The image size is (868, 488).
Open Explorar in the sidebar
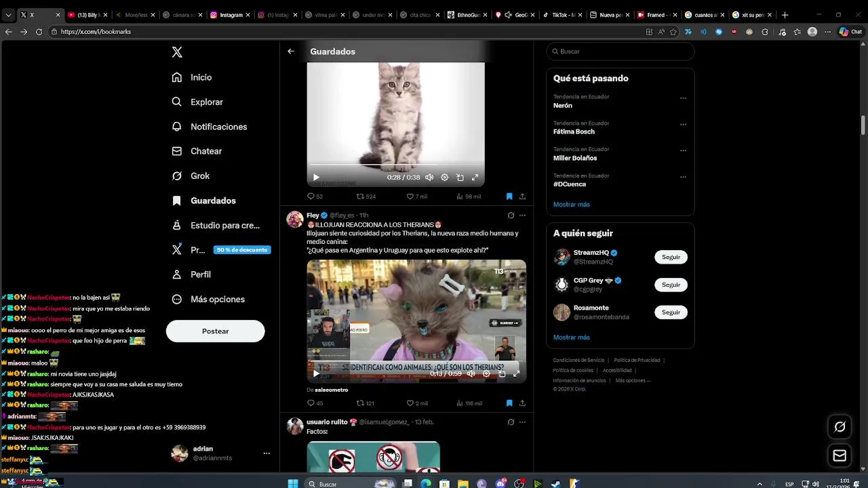click(197, 102)
